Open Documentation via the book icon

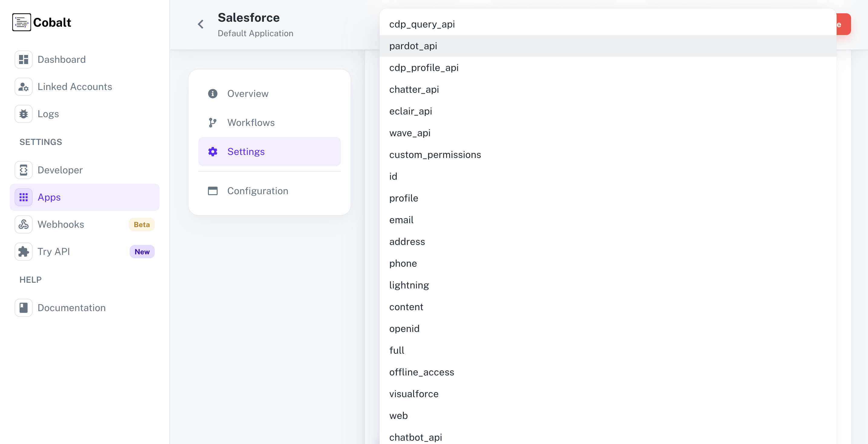pyautogui.click(x=23, y=307)
